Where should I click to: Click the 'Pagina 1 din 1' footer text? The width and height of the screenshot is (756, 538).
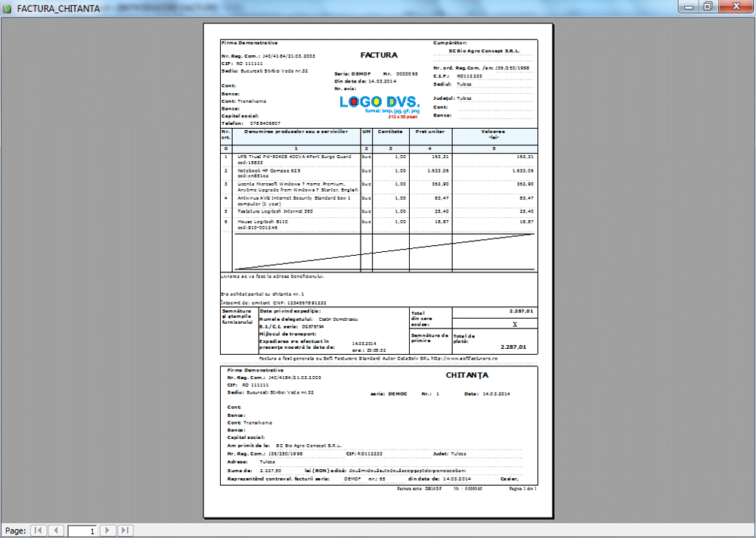pos(522,489)
